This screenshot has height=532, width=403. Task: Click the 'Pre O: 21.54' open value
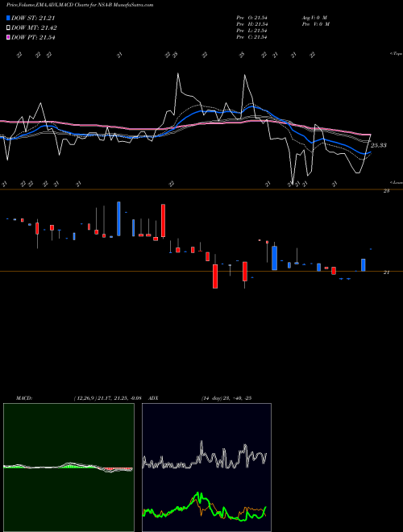click(x=252, y=18)
